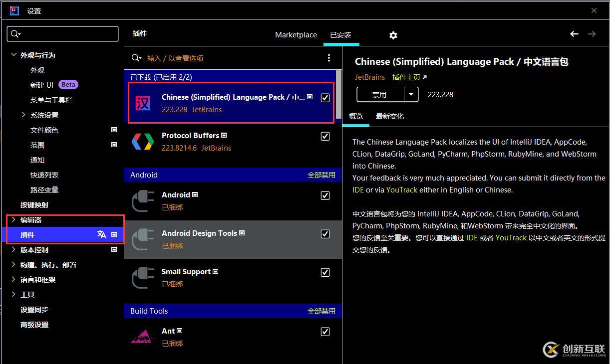Toggle the Ant plugin checkbox
Screen dimensions: 610x364
point(325,332)
